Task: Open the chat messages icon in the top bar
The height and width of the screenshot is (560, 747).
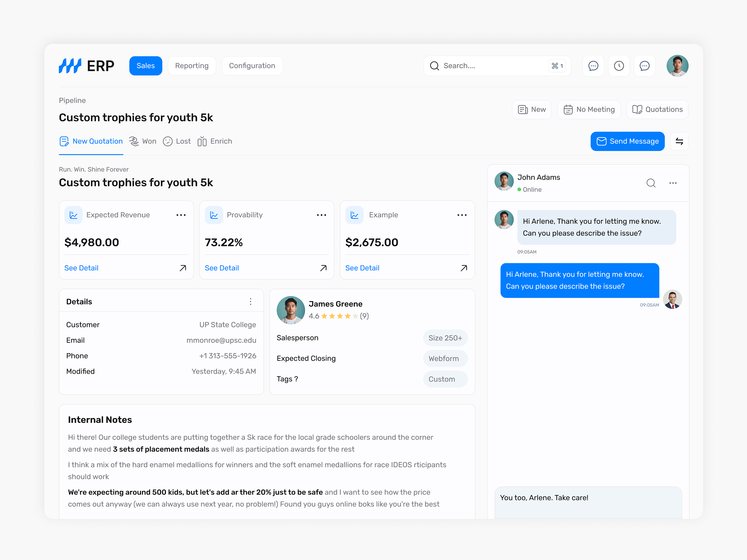Action: point(593,66)
